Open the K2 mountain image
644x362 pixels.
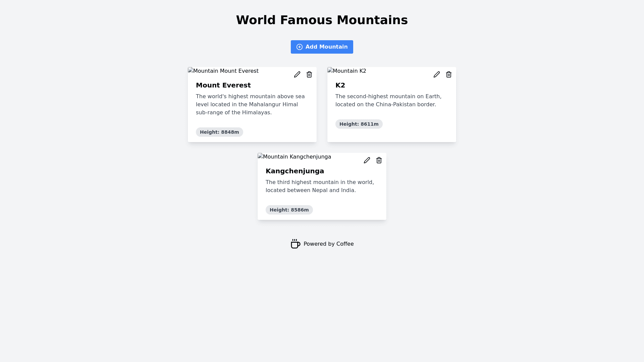347,71
